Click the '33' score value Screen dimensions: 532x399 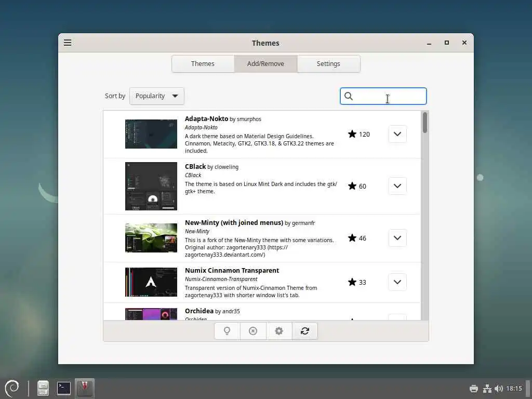click(x=363, y=282)
